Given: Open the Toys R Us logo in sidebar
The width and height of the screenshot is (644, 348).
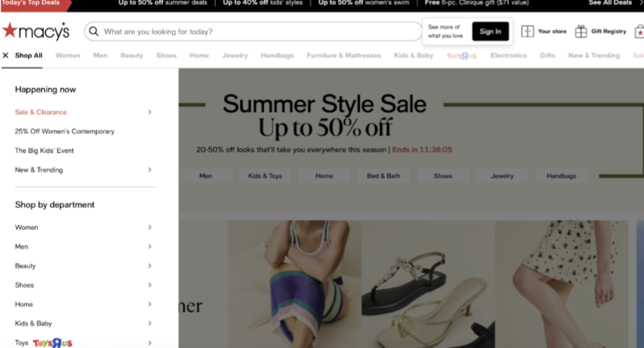Looking at the screenshot, I should 52,342.
